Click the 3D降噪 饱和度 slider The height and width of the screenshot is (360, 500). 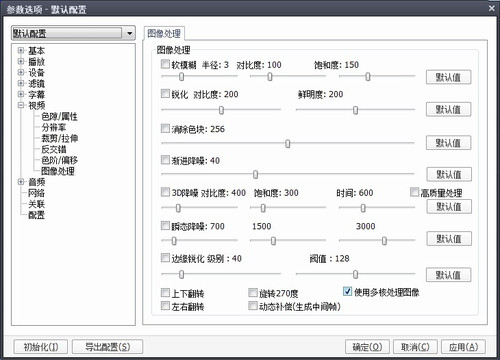pos(288,208)
